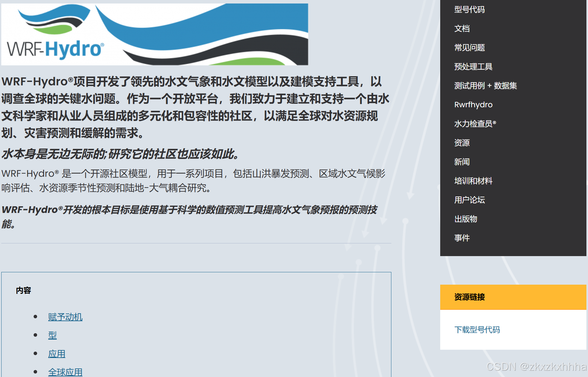The image size is (588, 377).
Task: Click the 资源链接 yellow header
Action: click(x=513, y=297)
